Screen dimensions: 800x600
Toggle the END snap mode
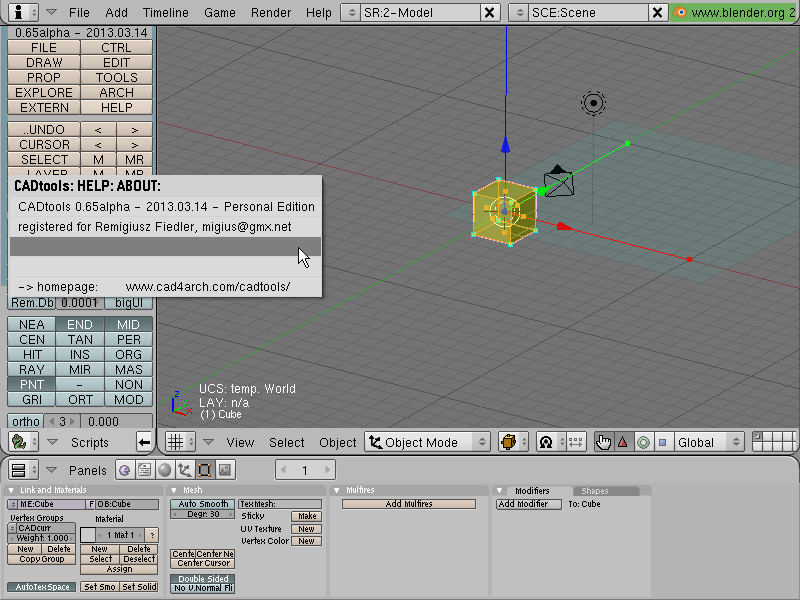click(x=80, y=324)
